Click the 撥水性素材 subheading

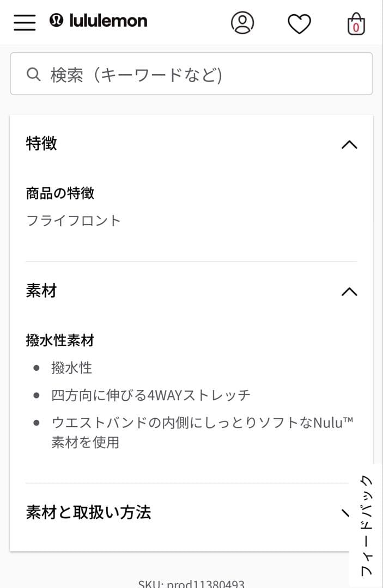pyautogui.click(x=60, y=340)
